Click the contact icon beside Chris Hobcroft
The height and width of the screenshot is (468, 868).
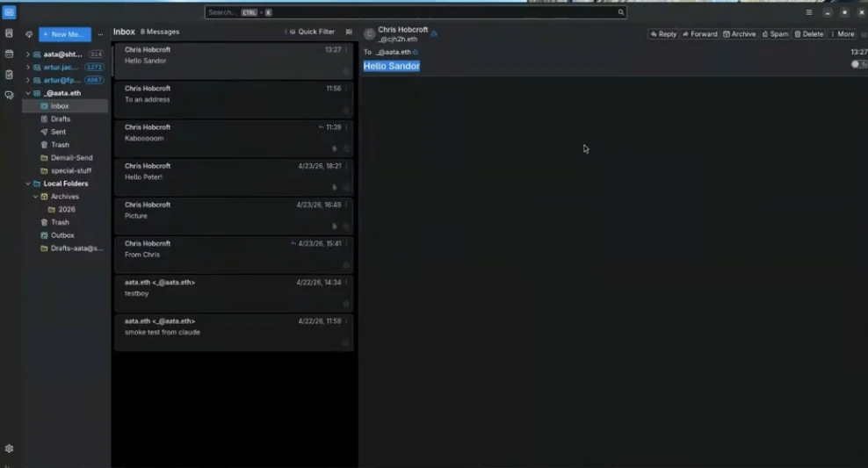(434, 33)
